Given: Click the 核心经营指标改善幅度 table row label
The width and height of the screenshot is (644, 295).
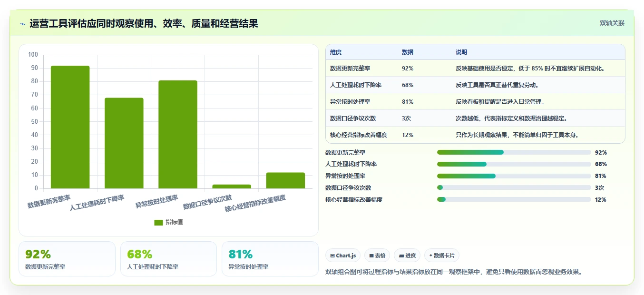Looking at the screenshot, I should 359,135.
